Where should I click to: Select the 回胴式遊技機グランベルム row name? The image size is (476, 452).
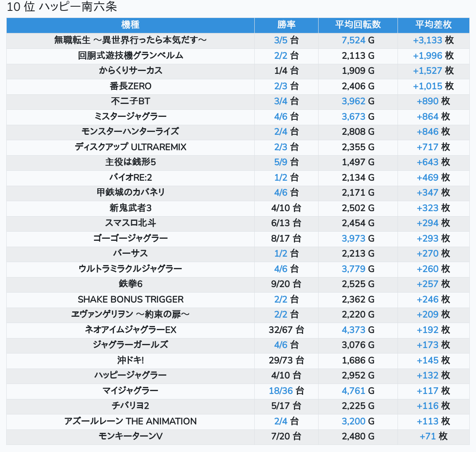(x=130, y=56)
